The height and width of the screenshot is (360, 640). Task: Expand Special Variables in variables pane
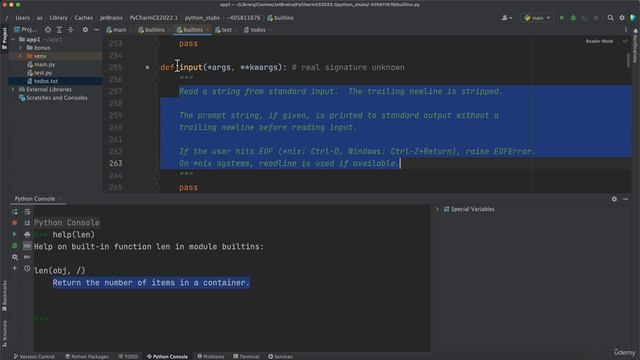click(437, 209)
